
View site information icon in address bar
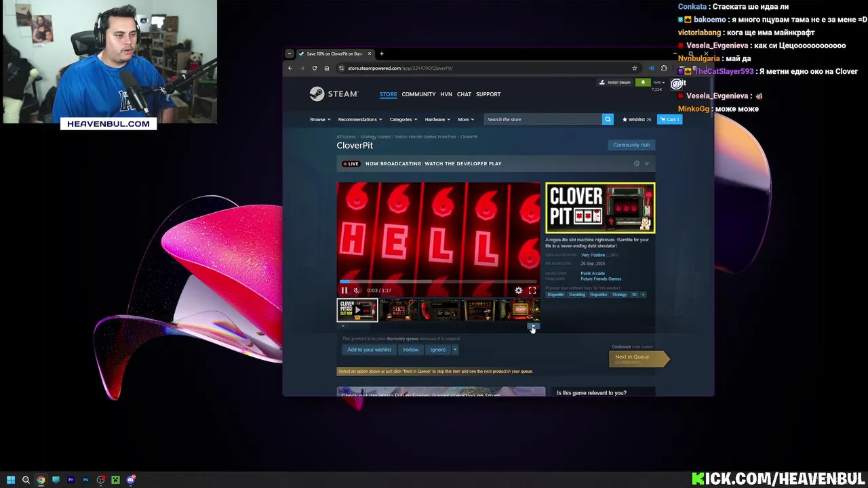coord(341,68)
